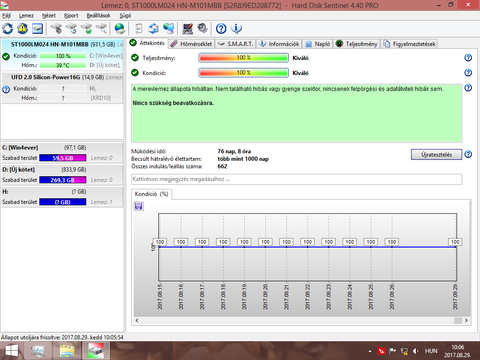Open the Nézet menu
Image resolution: width=480 pixels, height=360 pixels.
click(x=49, y=16)
